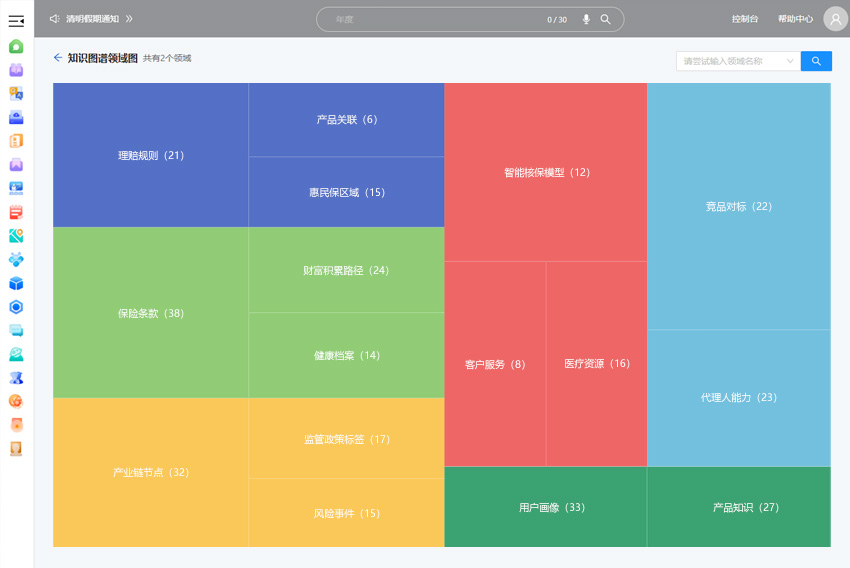Collapse the sidebar with the hamburger menu icon

(x=16, y=20)
